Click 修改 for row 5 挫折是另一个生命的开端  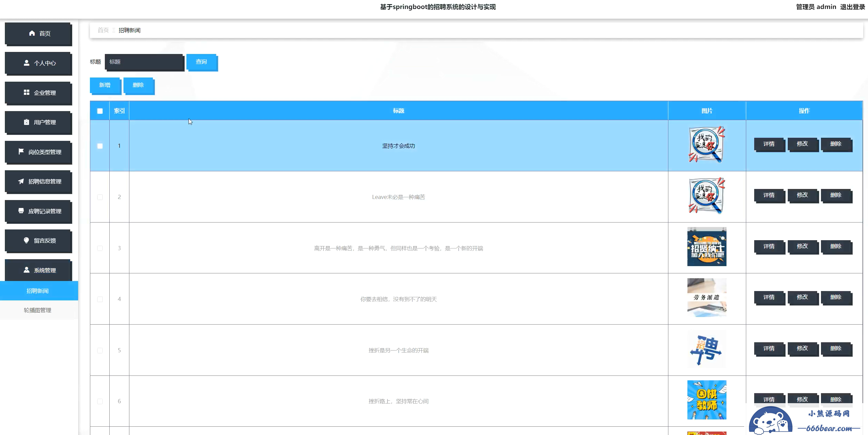point(803,349)
